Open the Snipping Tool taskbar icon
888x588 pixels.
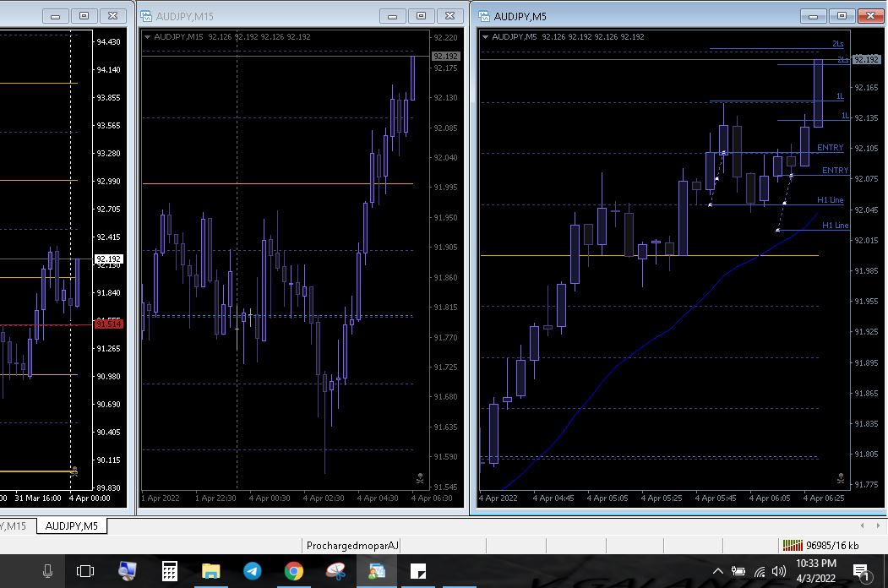(x=335, y=571)
